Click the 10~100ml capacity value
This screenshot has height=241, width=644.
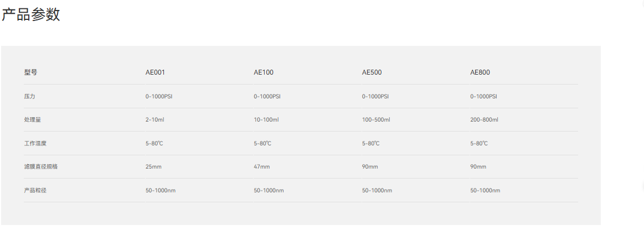pyautogui.click(x=266, y=120)
